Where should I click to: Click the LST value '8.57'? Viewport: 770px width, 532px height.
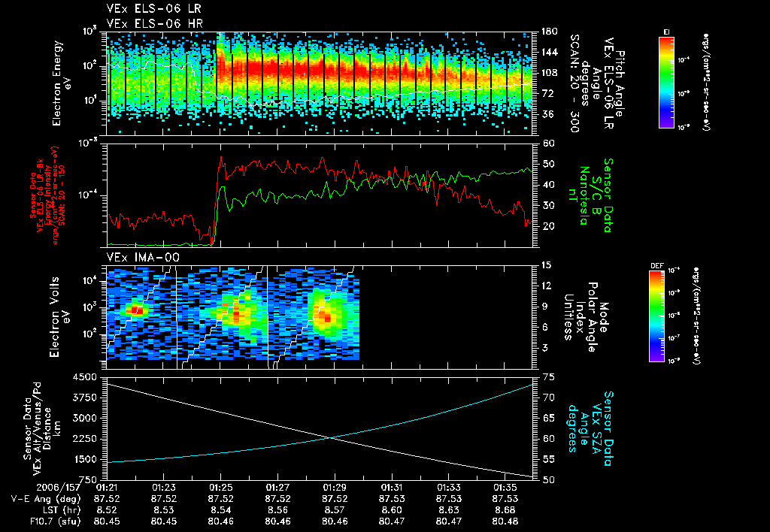335,510
